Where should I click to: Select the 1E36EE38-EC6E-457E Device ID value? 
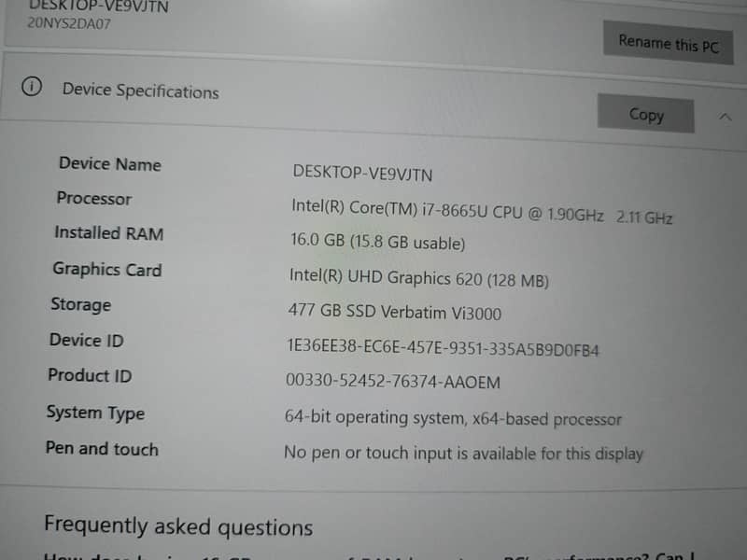pos(443,347)
